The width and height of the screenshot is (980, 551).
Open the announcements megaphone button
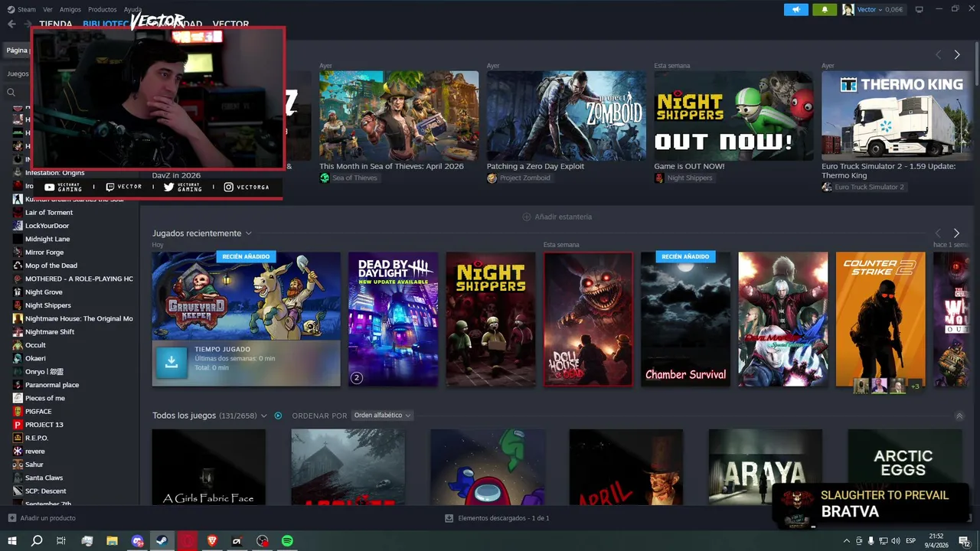click(x=795, y=9)
